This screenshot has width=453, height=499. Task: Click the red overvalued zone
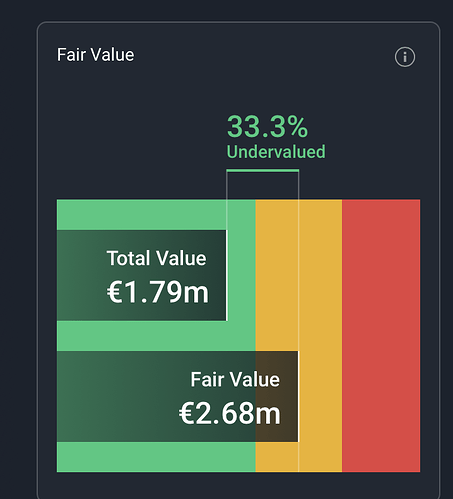point(381,336)
